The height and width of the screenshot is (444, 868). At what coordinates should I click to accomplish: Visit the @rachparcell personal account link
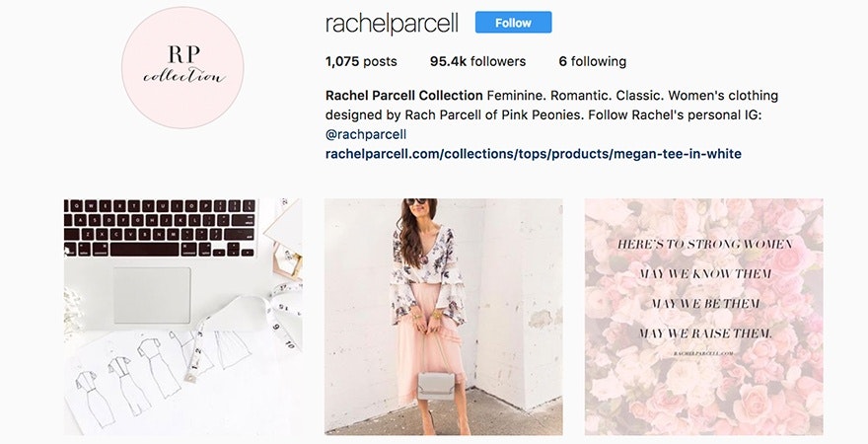(366, 134)
